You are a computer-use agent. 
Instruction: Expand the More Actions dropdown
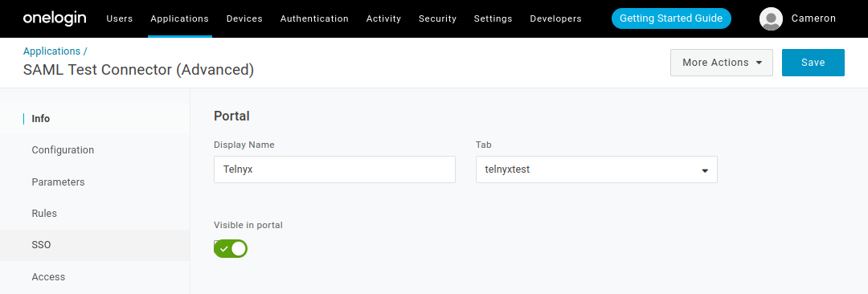721,63
